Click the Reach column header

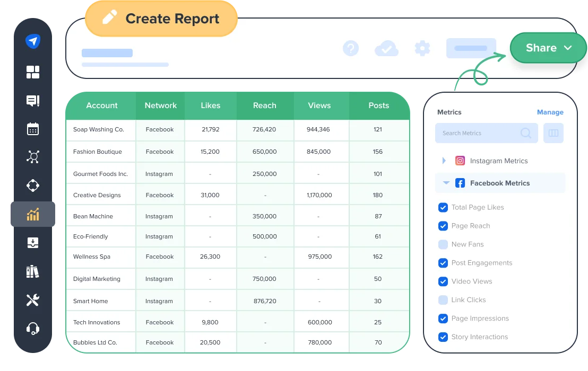(x=264, y=105)
